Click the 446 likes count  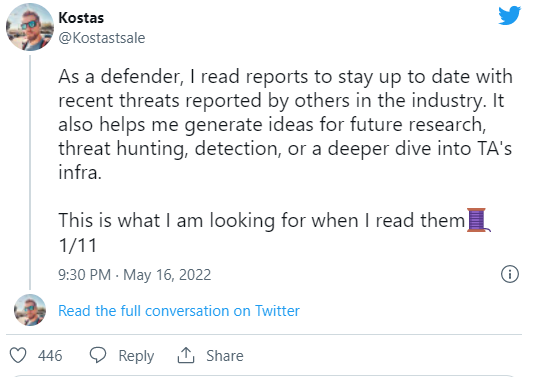(50, 356)
